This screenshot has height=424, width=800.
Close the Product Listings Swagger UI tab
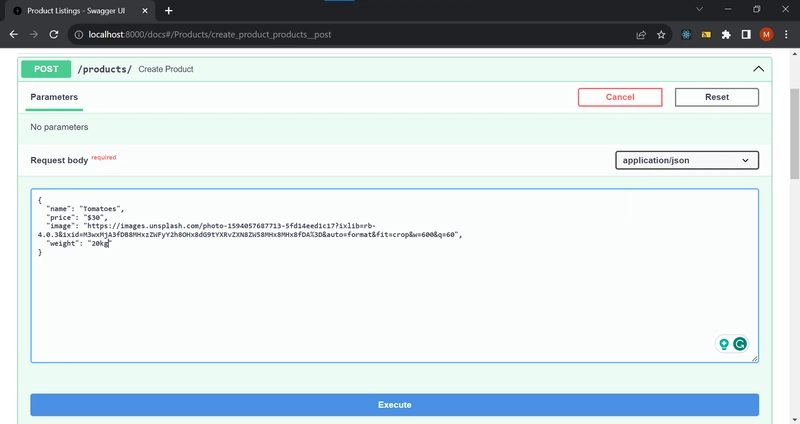coord(145,11)
